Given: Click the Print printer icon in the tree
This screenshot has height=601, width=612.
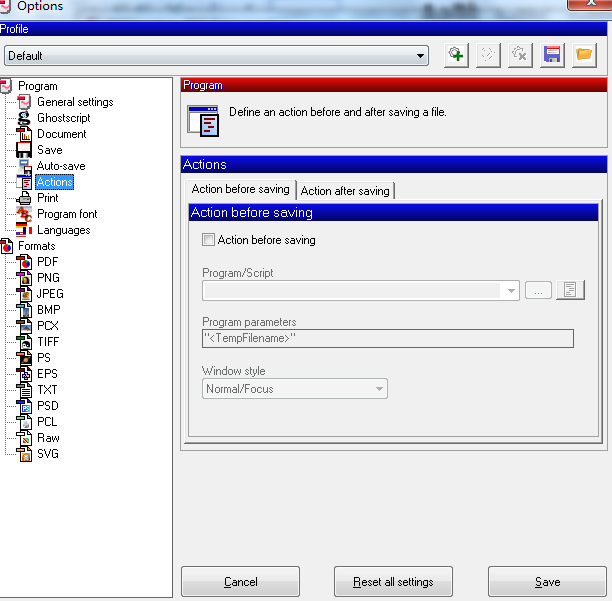Looking at the screenshot, I should pyautogui.click(x=25, y=198).
